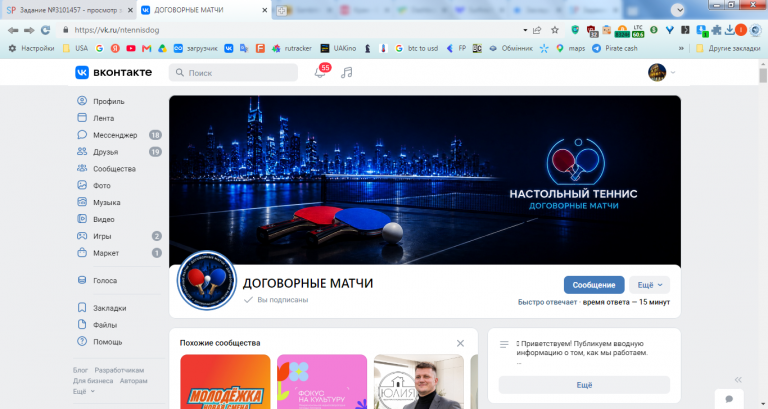Bookmark page with star icon
The width and height of the screenshot is (768, 409).
tap(554, 30)
